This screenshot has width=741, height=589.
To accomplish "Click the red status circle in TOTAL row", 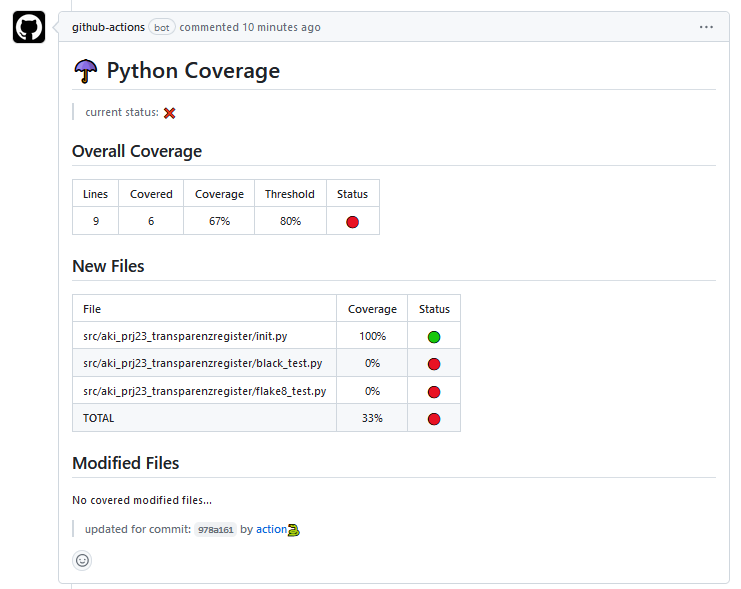I will [434, 419].
